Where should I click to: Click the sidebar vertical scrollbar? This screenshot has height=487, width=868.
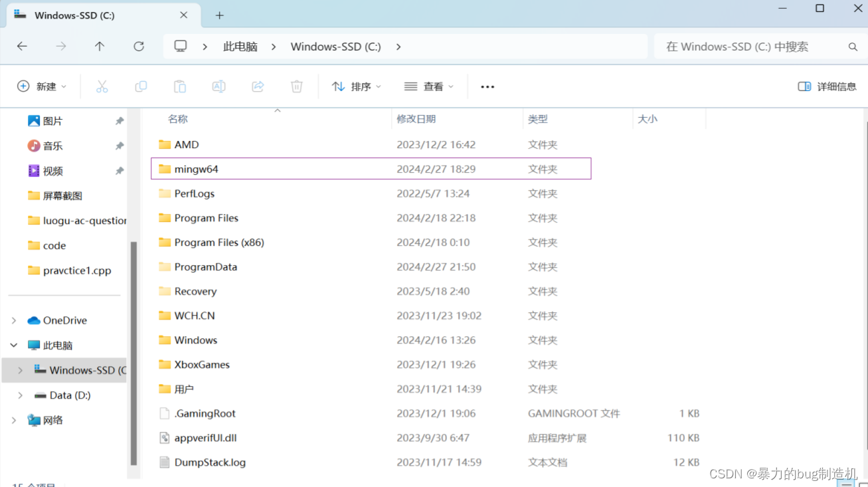[133, 352]
